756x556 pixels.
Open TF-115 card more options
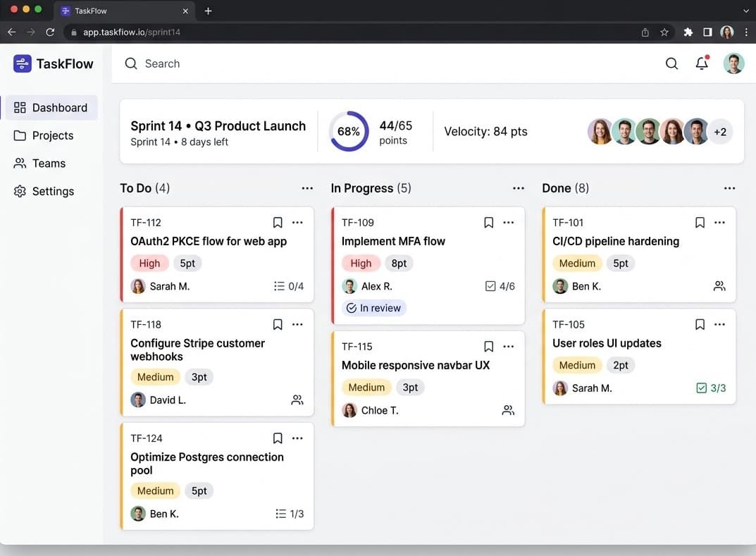click(509, 347)
